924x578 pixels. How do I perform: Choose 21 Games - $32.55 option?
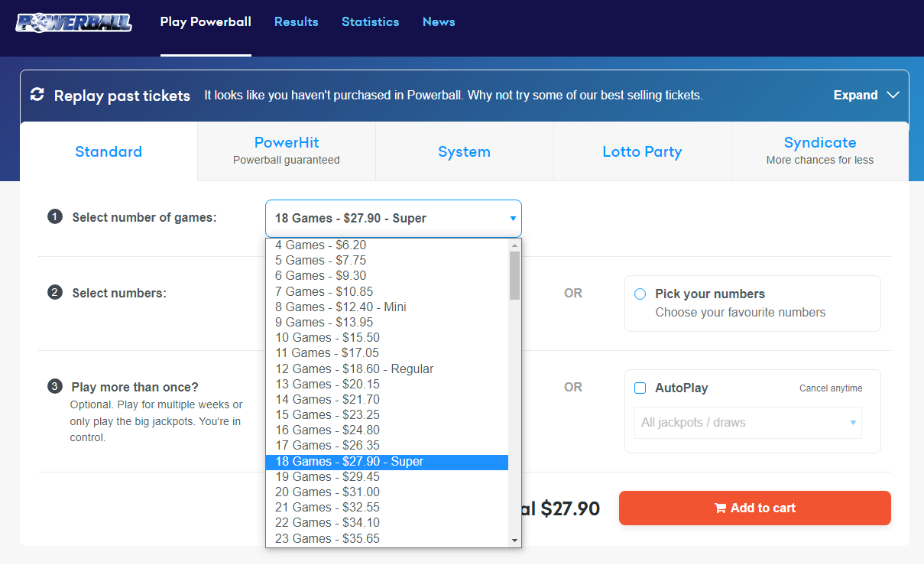(387, 507)
